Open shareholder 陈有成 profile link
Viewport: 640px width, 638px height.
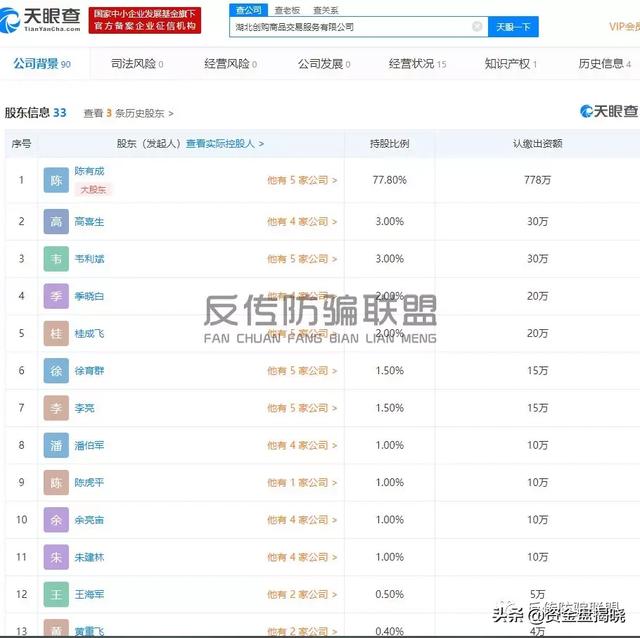coord(89,171)
